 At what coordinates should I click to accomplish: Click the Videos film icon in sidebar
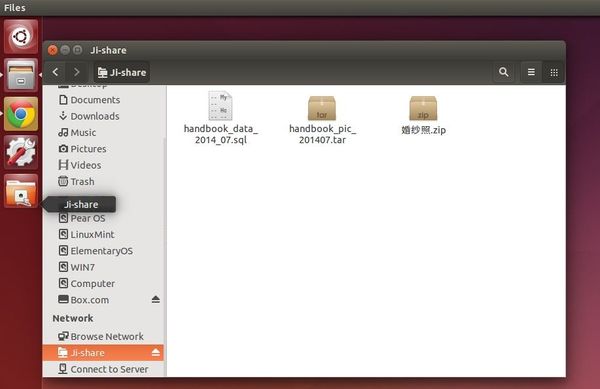point(63,165)
